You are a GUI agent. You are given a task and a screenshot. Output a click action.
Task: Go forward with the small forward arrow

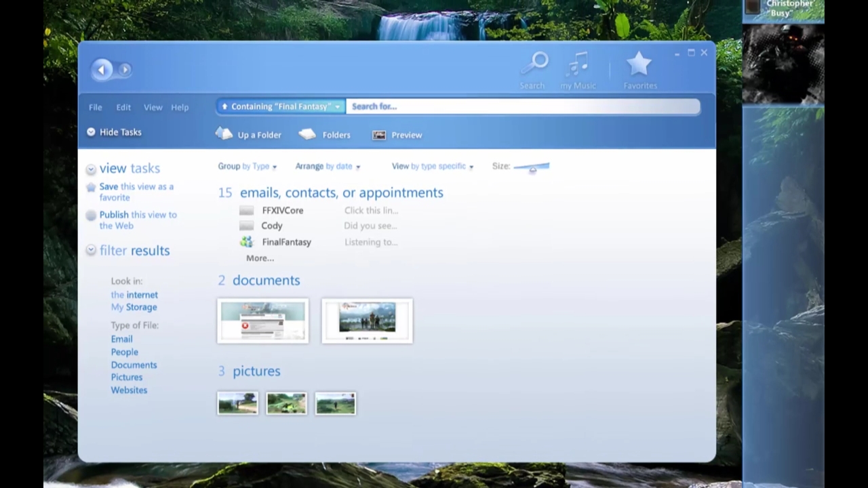pyautogui.click(x=125, y=69)
